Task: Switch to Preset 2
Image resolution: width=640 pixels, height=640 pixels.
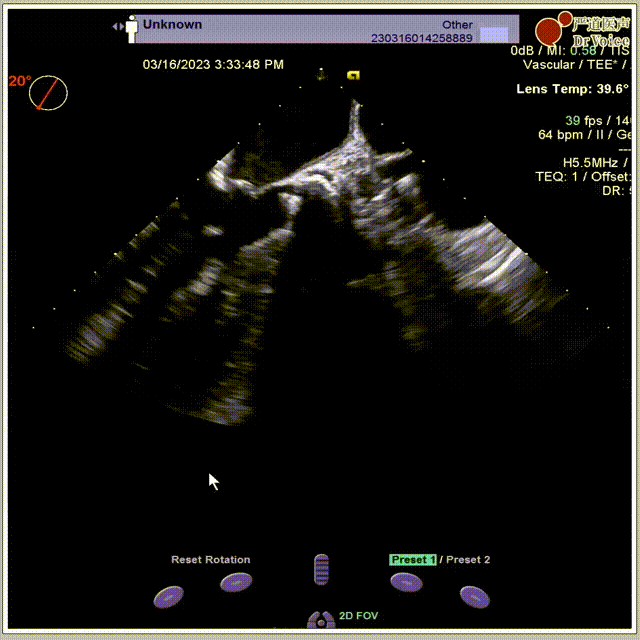Action: click(x=468, y=560)
